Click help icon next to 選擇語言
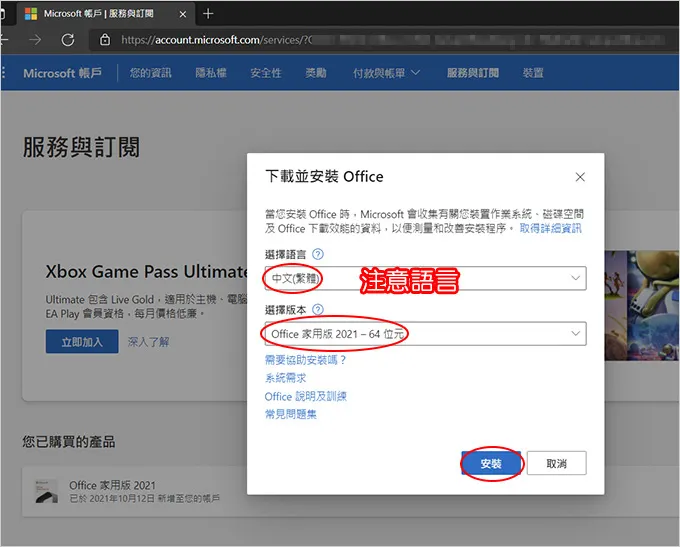The height and width of the screenshot is (547, 680). click(x=318, y=254)
